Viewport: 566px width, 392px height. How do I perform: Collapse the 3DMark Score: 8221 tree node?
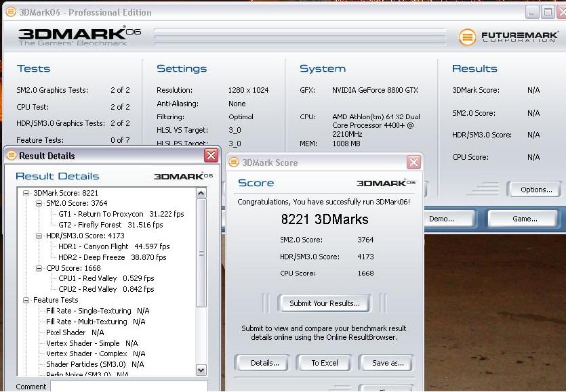[26, 193]
